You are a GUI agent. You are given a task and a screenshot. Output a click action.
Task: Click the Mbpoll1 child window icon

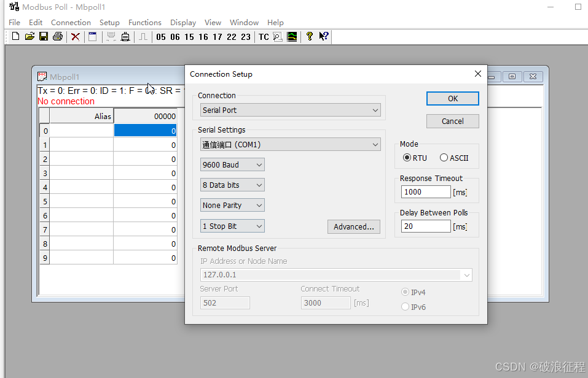pyautogui.click(x=42, y=77)
